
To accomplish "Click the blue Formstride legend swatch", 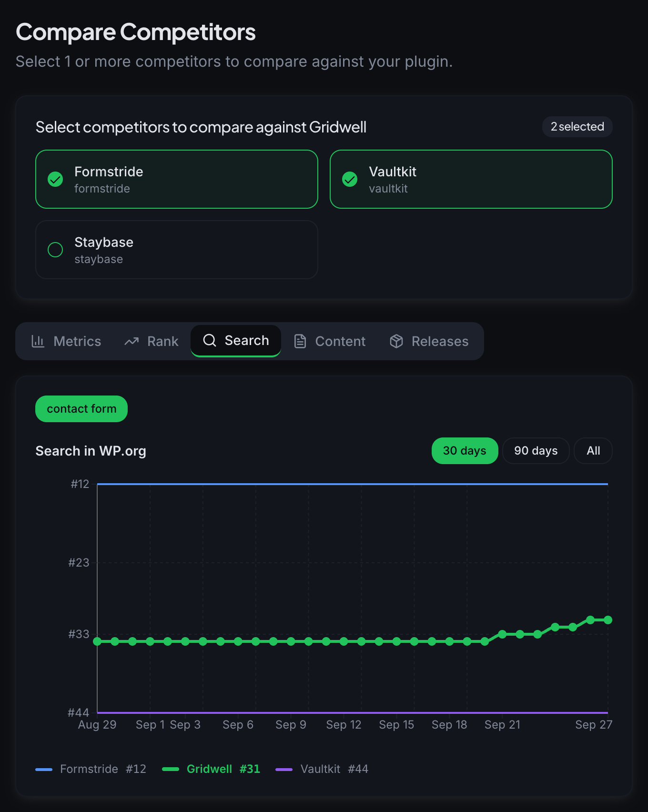I will pos(44,769).
